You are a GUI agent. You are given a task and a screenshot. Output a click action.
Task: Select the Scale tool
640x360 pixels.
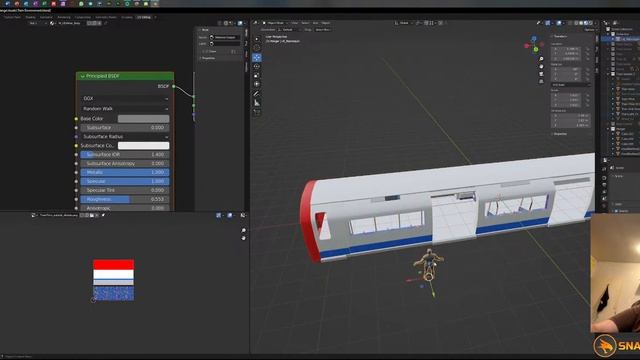(x=257, y=75)
